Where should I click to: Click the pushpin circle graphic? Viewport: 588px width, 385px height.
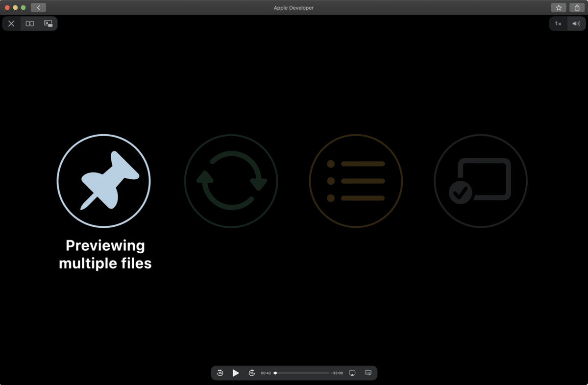pyautogui.click(x=104, y=181)
